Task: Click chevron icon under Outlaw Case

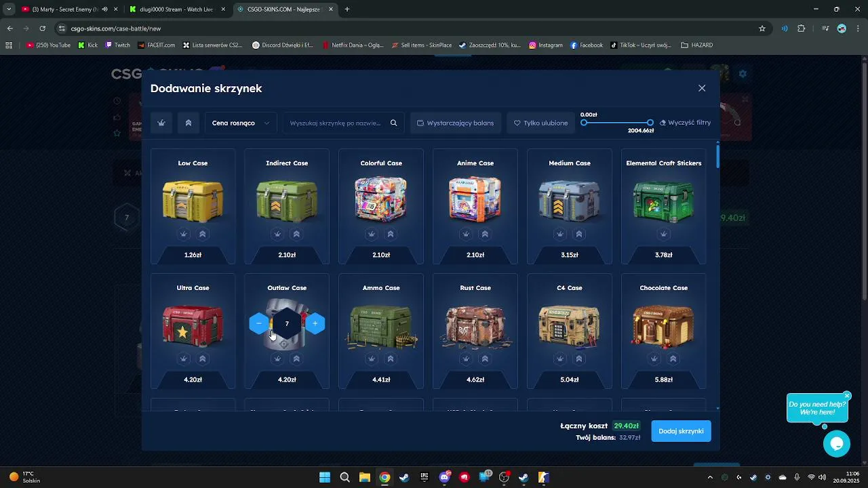Action: pos(296,359)
